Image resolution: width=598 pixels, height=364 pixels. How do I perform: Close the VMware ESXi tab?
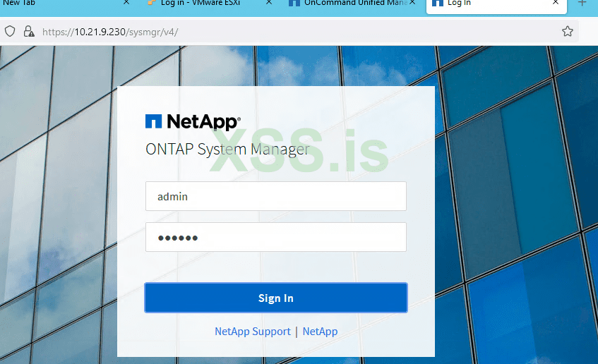coord(269,2)
